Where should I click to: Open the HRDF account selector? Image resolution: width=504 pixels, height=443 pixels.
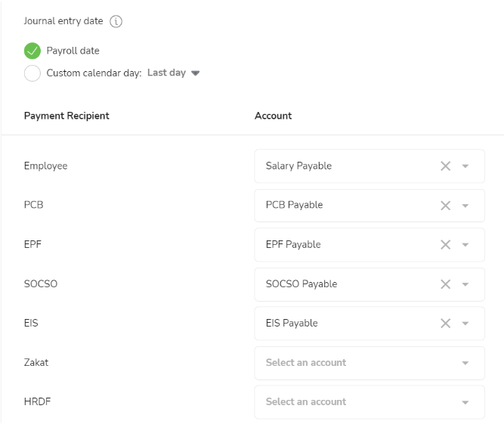(x=369, y=402)
